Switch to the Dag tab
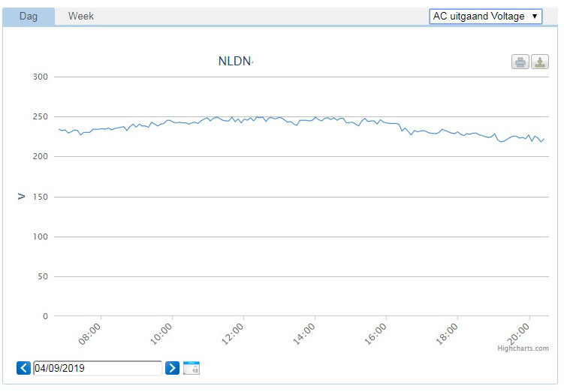The height and width of the screenshot is (392, 564). click(x=29, y=17)
